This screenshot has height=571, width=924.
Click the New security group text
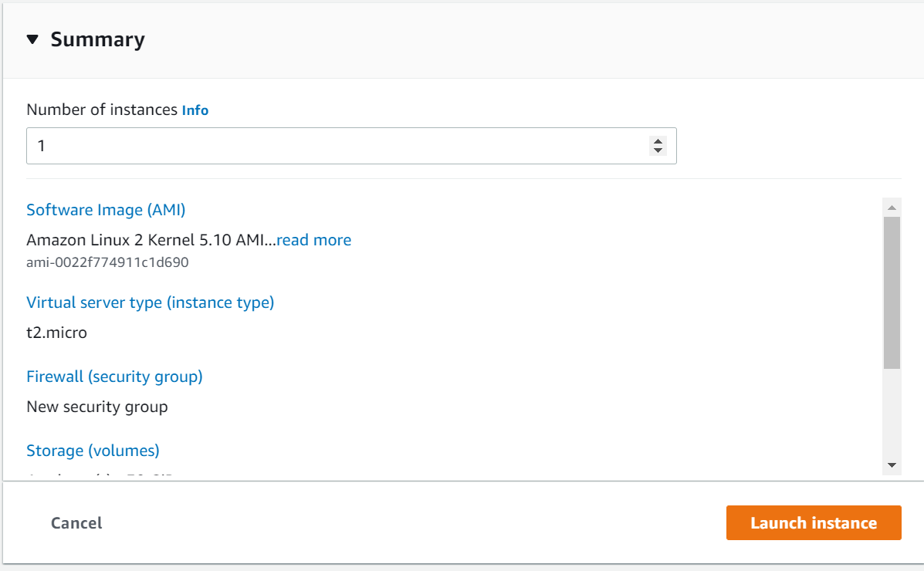(x=96, y=407)
